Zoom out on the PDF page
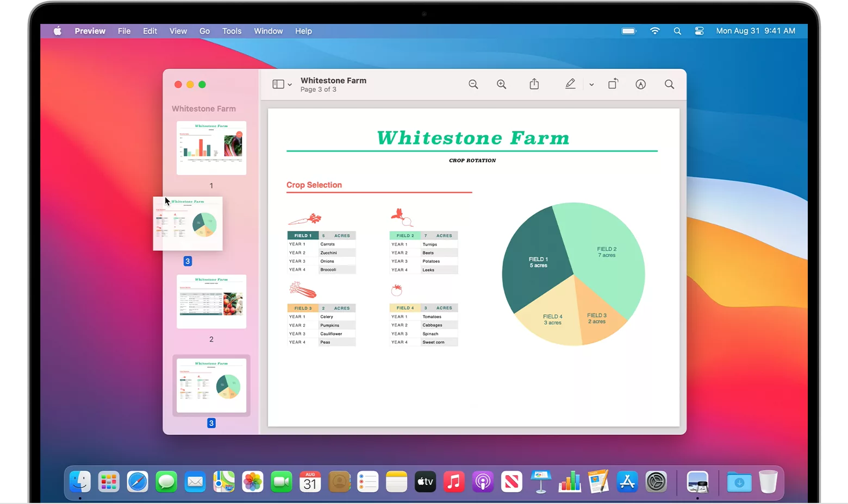Viewport: 848px width, 504px height. click(473, 84)
